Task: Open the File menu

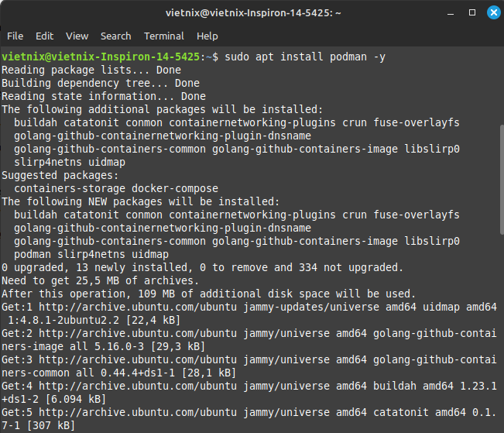Action: click(15, 36)
